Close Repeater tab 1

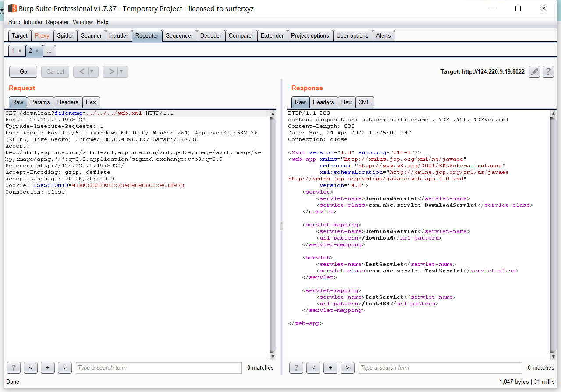tap(20, 51)
